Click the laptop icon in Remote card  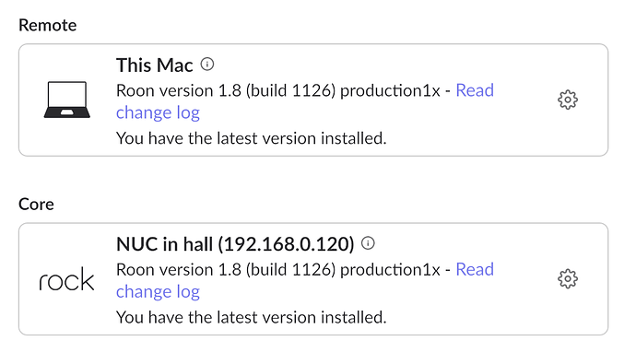tap(67, 100)
